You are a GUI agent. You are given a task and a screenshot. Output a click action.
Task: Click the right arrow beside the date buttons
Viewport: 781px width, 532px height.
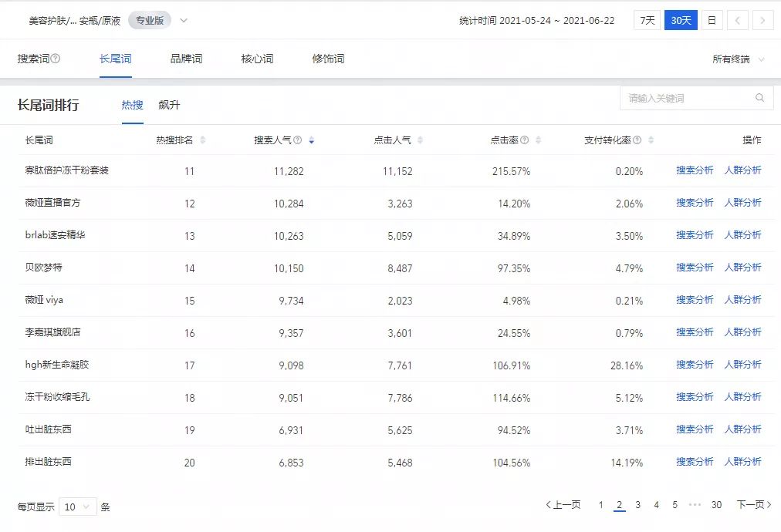764,20
